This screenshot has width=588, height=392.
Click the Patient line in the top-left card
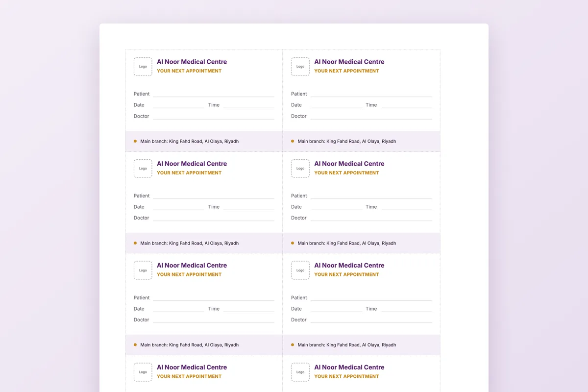[214, 94]
